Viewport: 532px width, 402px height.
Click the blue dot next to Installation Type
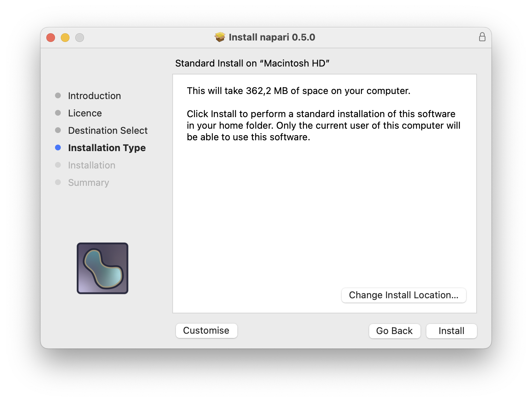[x=58, y=147]
